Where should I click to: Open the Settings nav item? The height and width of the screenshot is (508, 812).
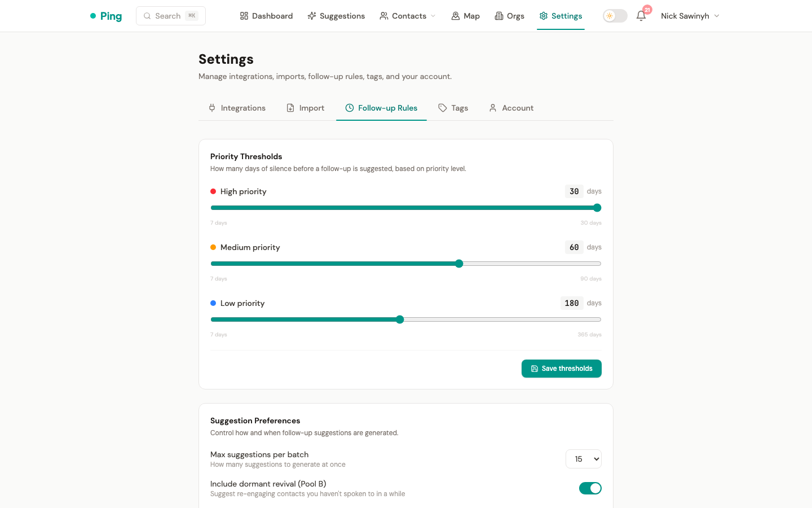click(x=561, y=16)
